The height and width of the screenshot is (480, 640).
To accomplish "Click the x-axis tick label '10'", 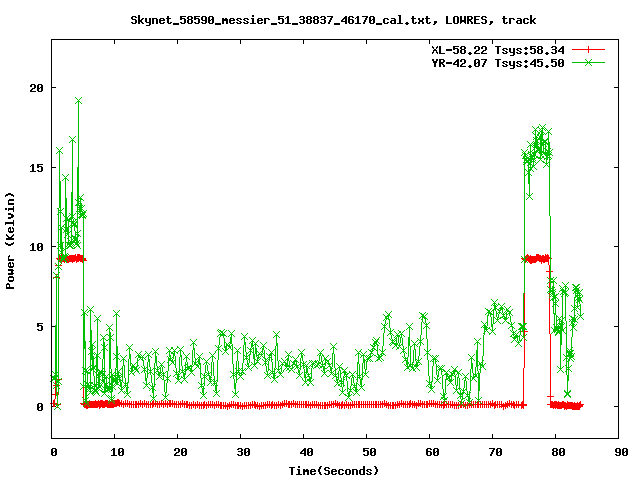I will [117, 452].
